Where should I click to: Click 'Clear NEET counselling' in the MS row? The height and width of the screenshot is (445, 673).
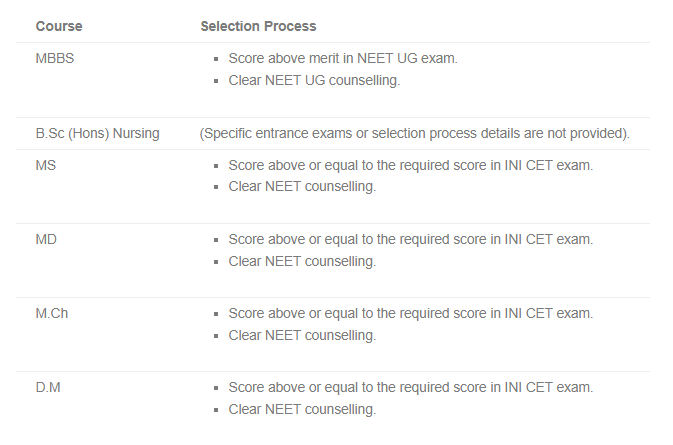tap(302, 187)
